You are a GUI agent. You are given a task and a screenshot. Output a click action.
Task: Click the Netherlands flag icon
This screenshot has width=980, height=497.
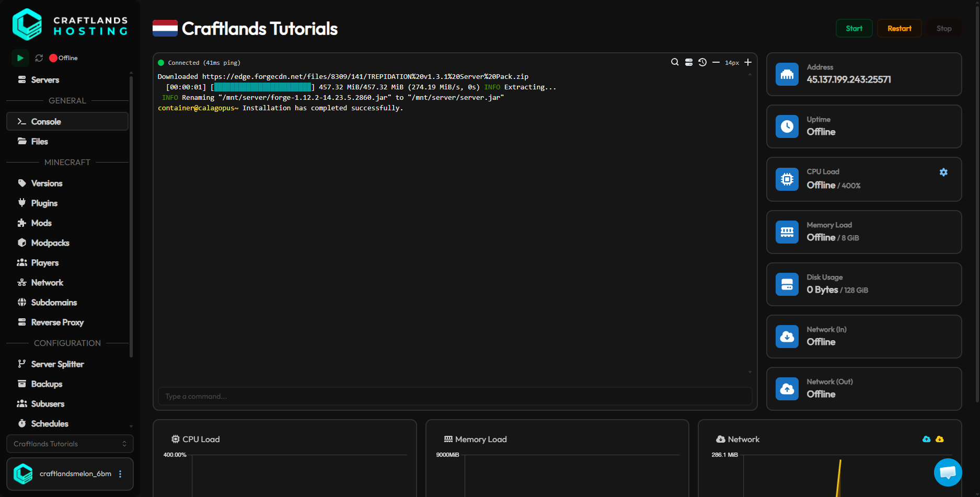[x=165, y=28]
